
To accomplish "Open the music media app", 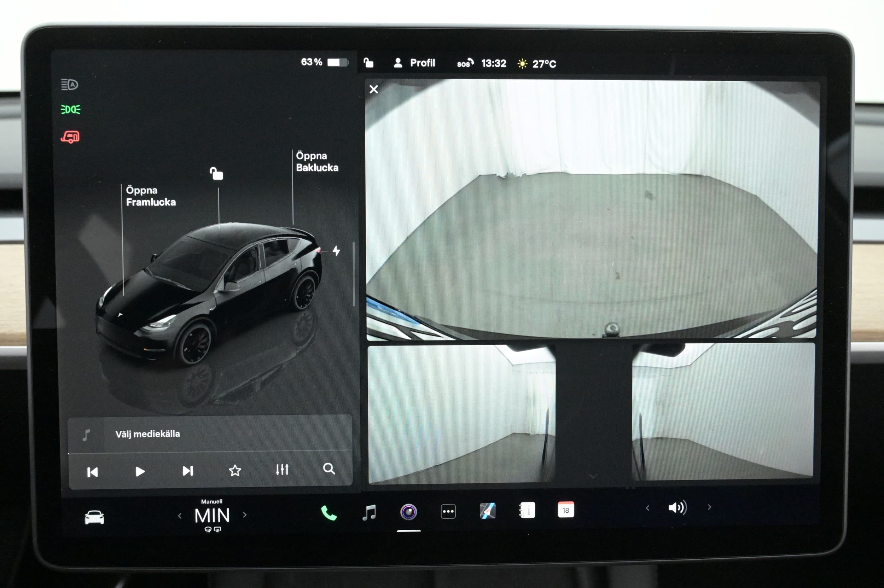I will (370, 512).
